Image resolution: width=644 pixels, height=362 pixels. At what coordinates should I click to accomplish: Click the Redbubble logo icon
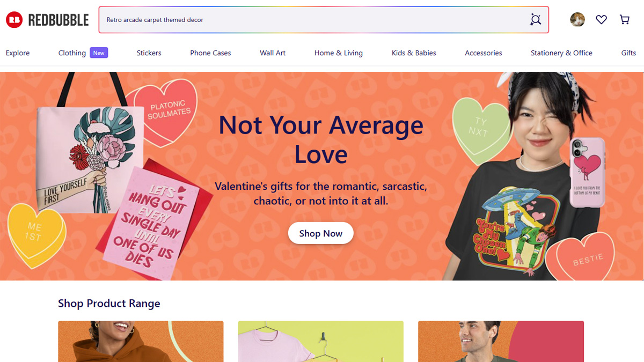tap(14, 20)
